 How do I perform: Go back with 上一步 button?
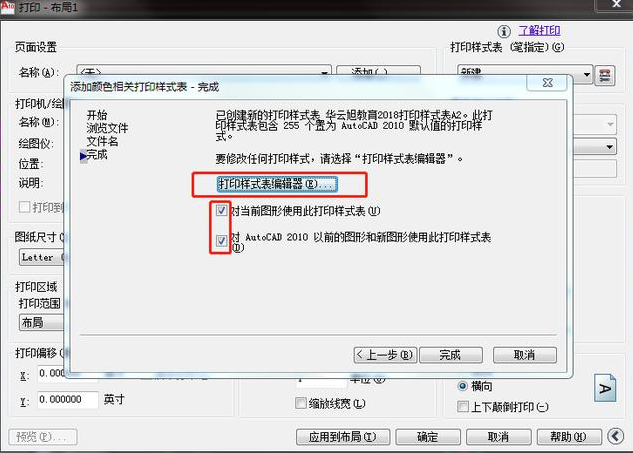tap(385, 355)
